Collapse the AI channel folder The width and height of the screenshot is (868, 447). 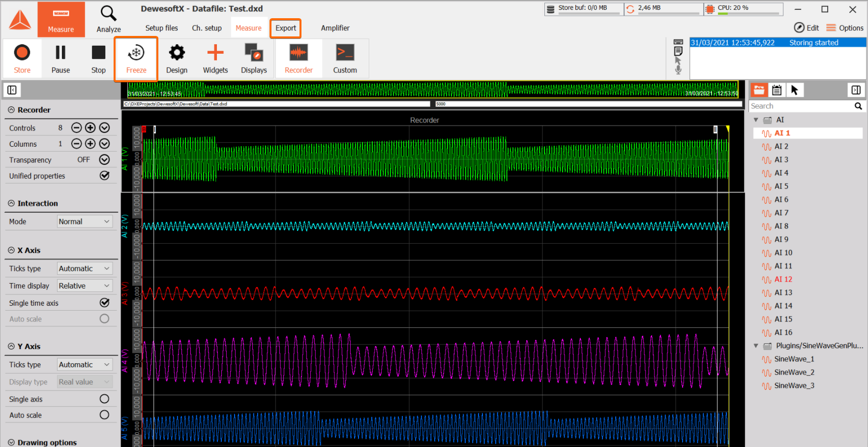[x=756, y=120]
